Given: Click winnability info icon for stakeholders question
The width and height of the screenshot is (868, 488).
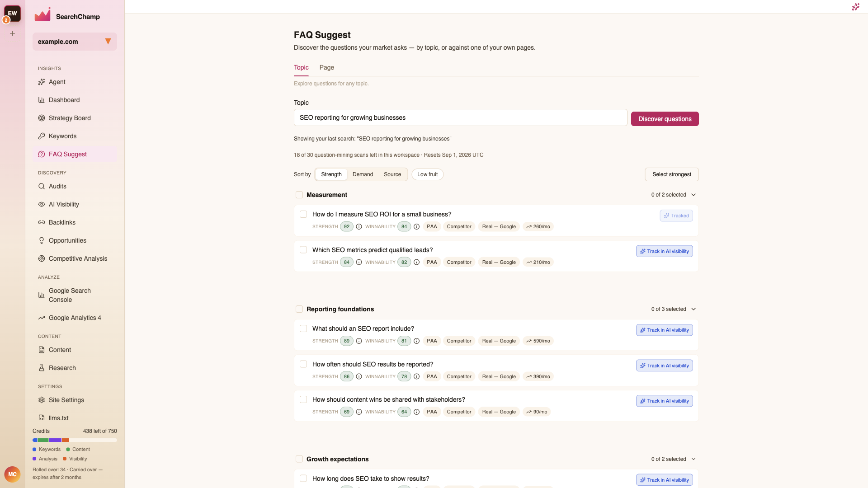Looking at the screenshot, I should pos(417,412).
